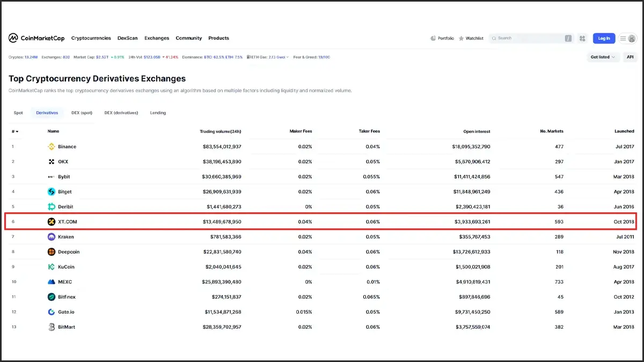The height and width of the screenshot is (362, 644).
Task: Open the DexScan menu
Action: (x=128, y=39)
